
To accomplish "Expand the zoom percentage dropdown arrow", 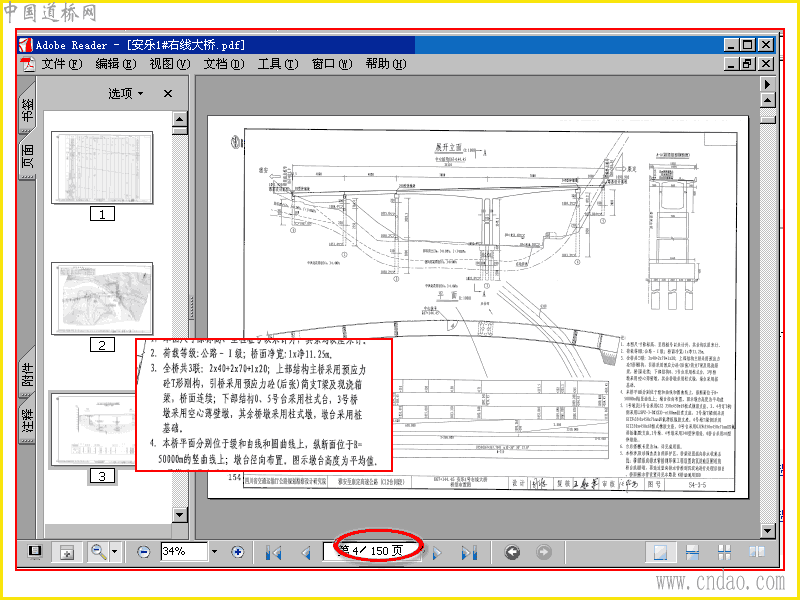I will click(x=214, y=552).
